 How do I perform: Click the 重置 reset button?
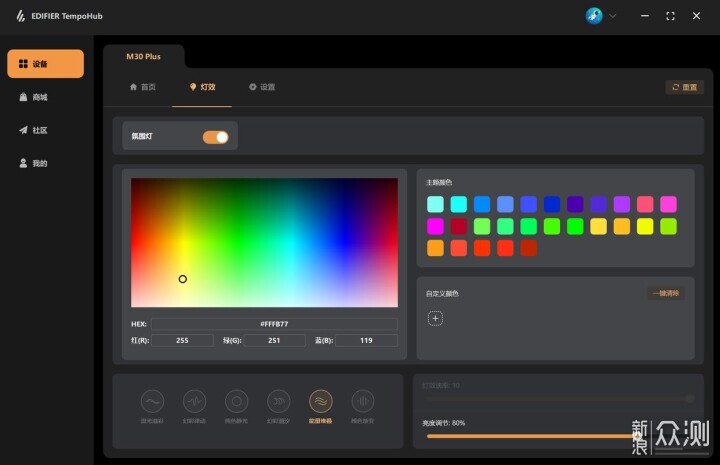pos(685,87)
